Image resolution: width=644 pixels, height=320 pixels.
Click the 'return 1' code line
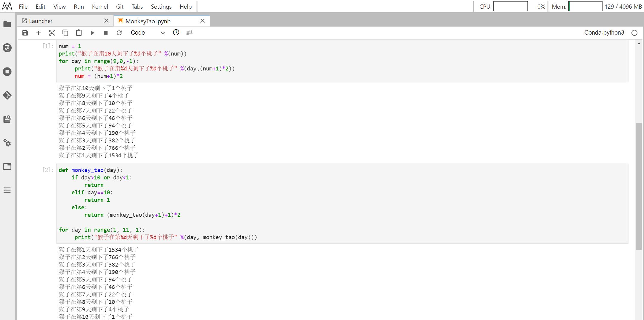97,200
